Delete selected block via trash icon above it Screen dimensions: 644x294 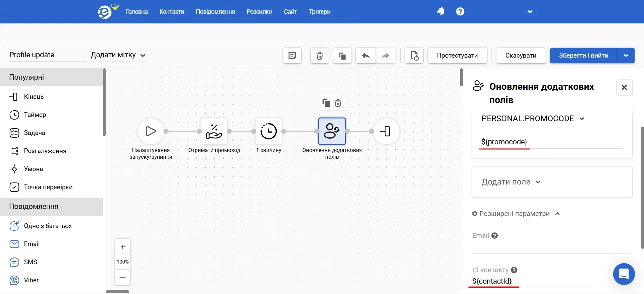[338, 103]
